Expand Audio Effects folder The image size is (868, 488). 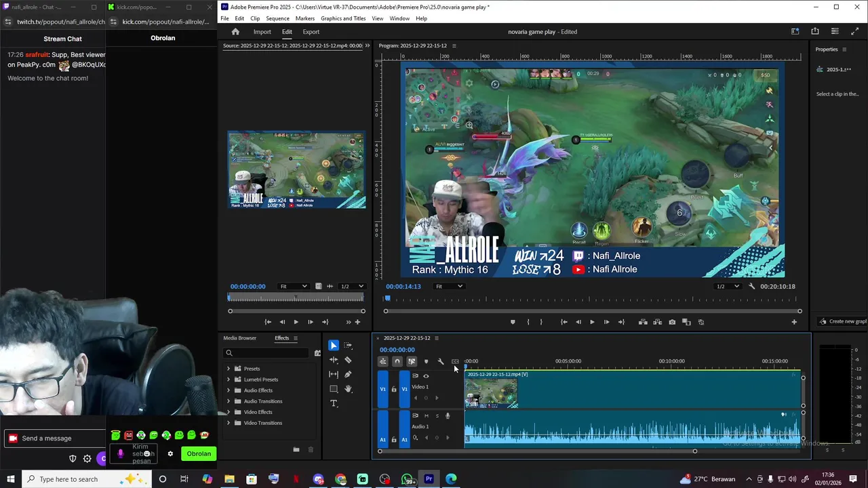pos(229,390)
